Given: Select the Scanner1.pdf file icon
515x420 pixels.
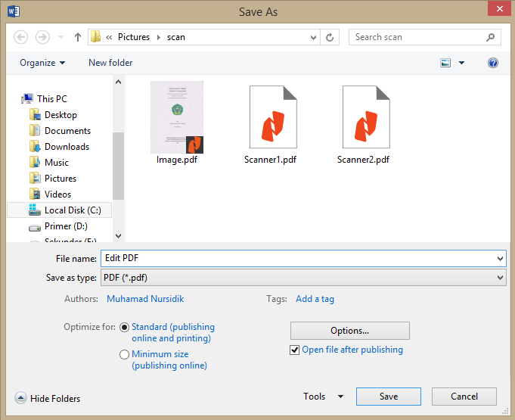Looking at the screenshot, I should coord(270,116).
